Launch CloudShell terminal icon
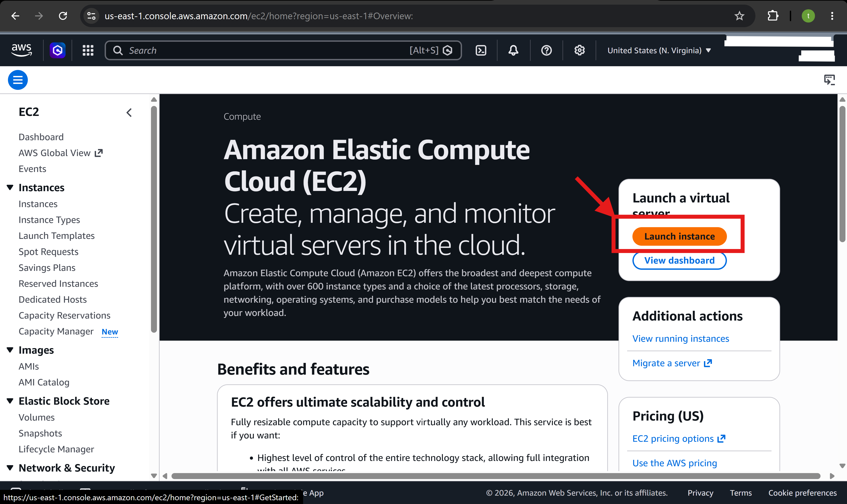Screen dimensions: 847x504 [481, 50]
